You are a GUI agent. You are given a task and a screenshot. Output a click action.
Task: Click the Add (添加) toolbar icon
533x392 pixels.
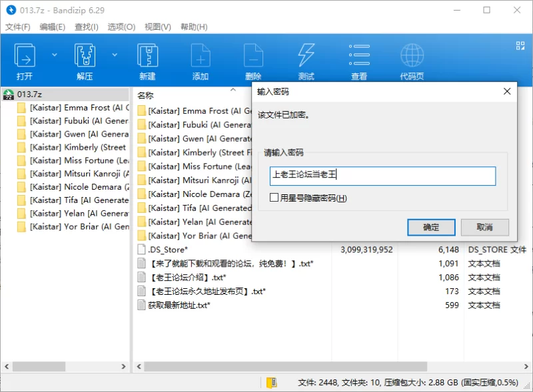pyautogui.click(x=201, y=55)
